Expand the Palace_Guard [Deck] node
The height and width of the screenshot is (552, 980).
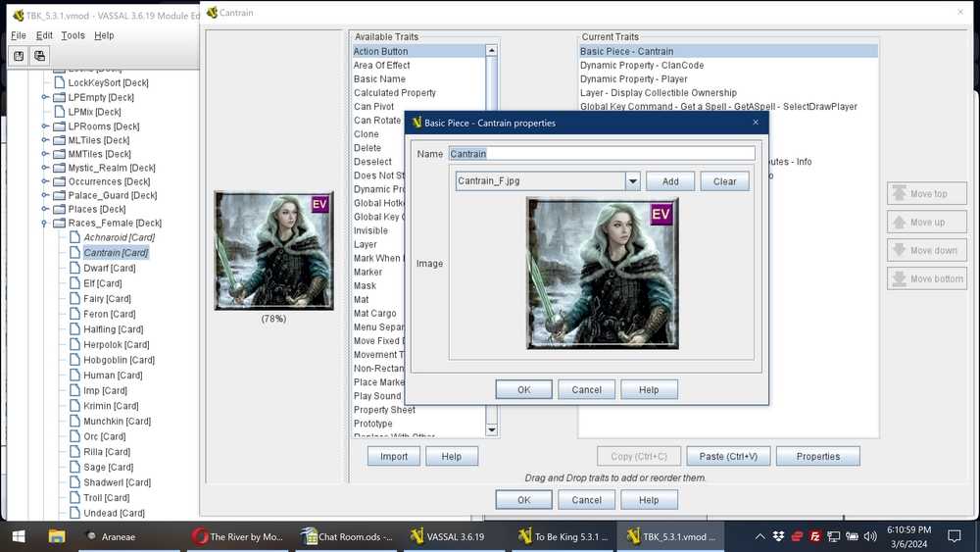click(44, 196)
